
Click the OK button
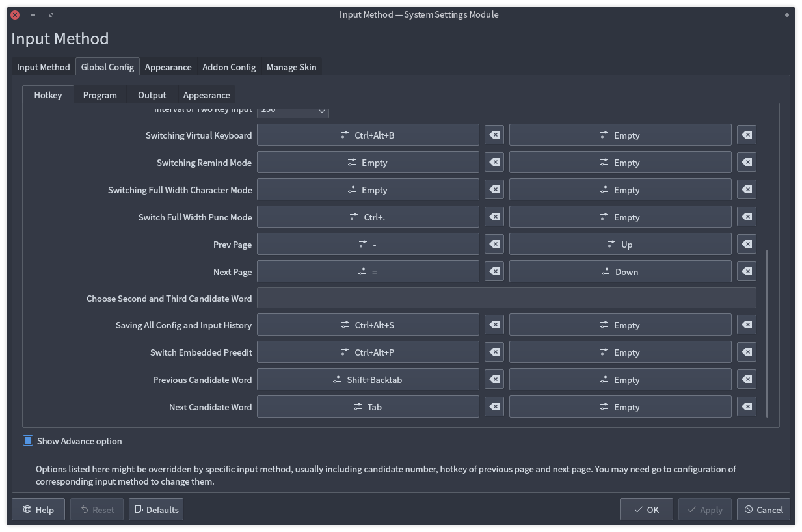tap(646, 510)
